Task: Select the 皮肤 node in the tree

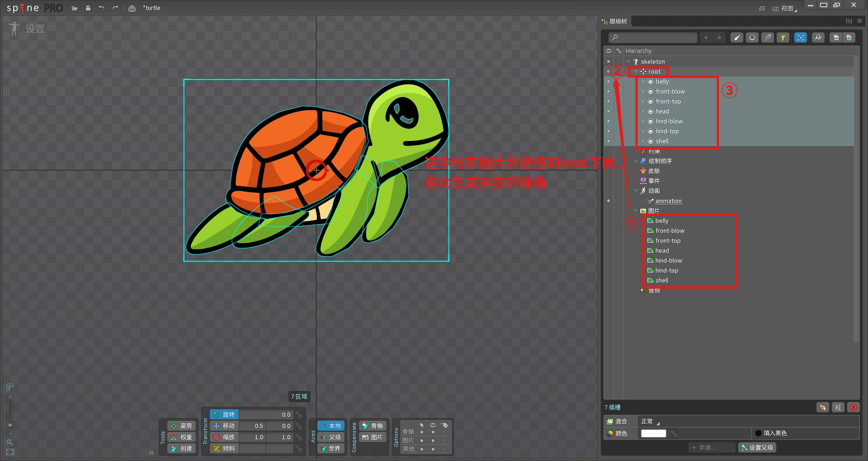Action: (x=654, y=171)
